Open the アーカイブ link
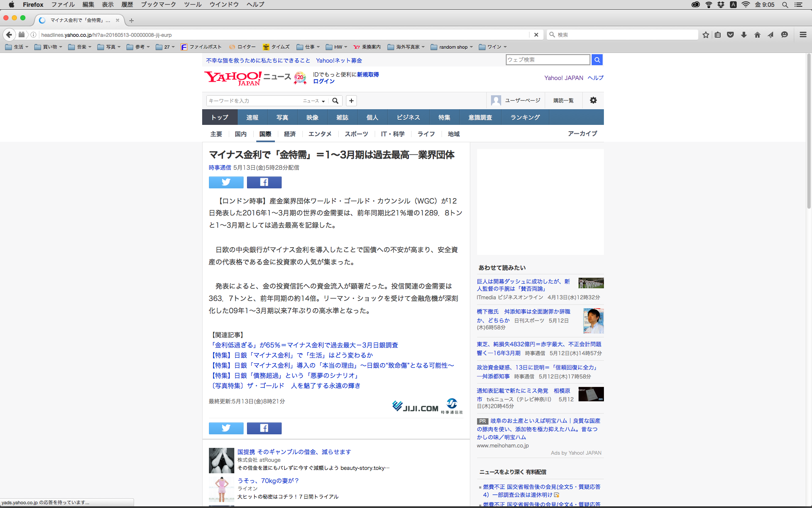The width and height of the screenshot is (812, 508). tap(582, 133)
